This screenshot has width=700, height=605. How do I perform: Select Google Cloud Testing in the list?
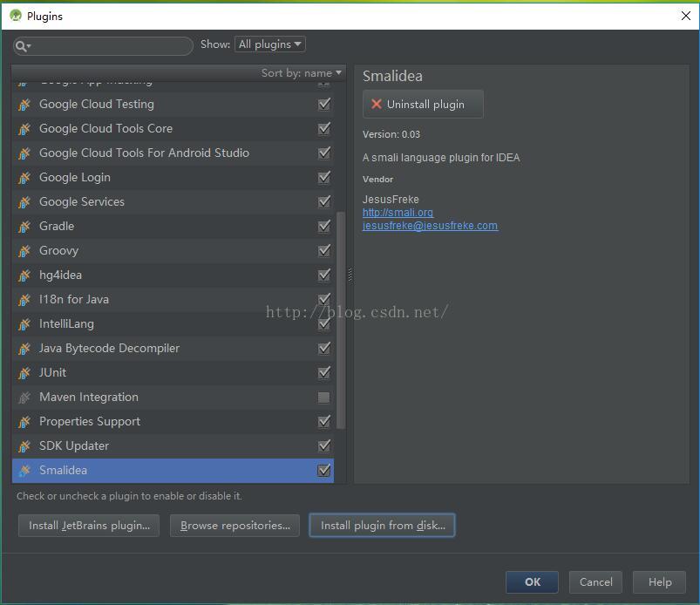173,105
